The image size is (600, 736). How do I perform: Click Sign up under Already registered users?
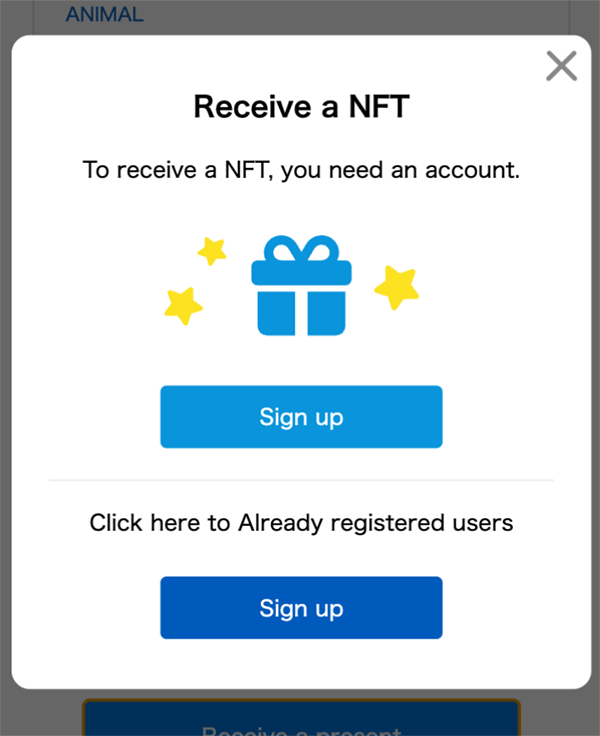[x=301, y=608]
